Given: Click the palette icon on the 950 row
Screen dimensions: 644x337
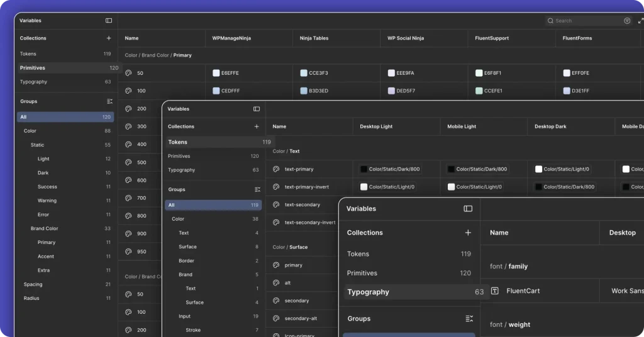Looking at the screenshot, I should (x=128, y=251).
